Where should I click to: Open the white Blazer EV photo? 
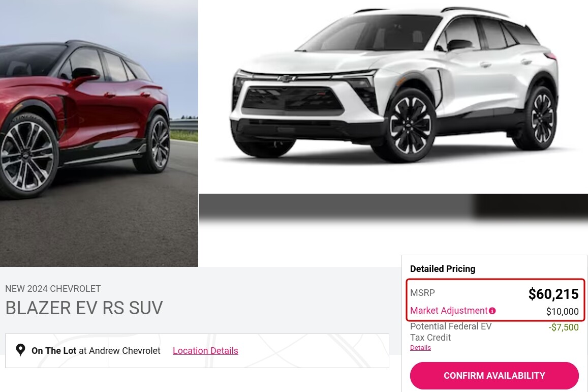click(x=393, y=97)
